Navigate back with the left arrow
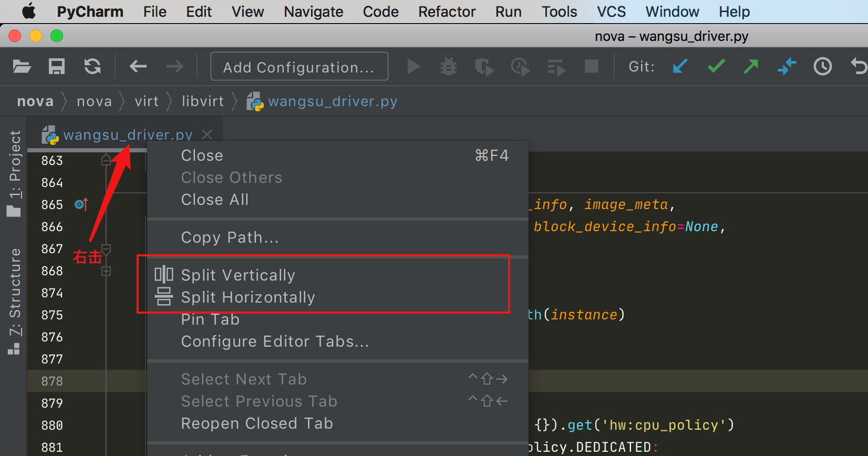 click(138, 66)
